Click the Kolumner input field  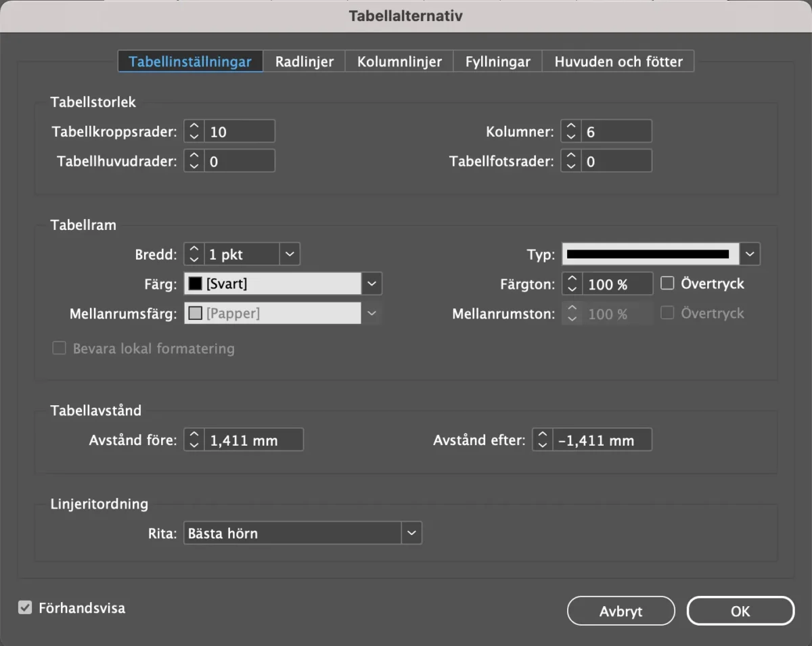[616, 131]
